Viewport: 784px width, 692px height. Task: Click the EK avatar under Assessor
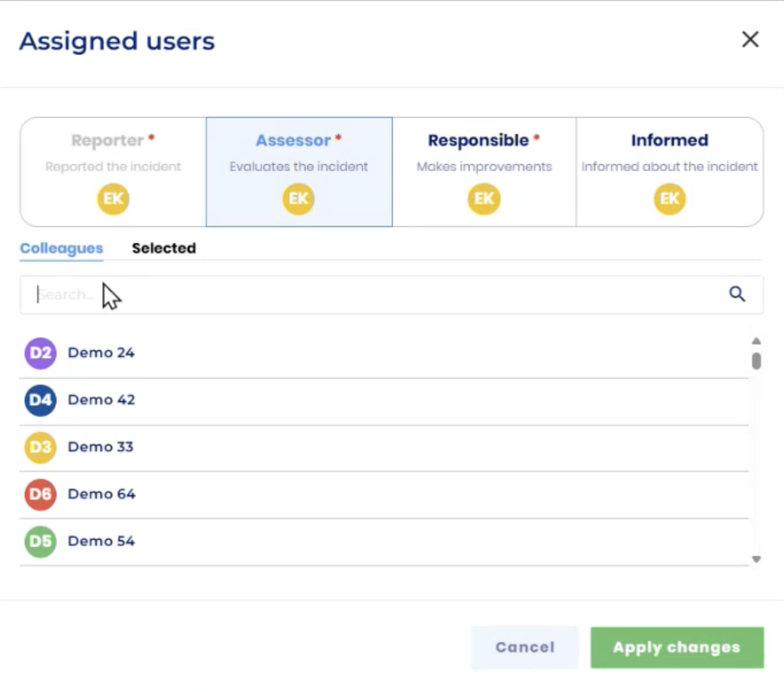298,199
